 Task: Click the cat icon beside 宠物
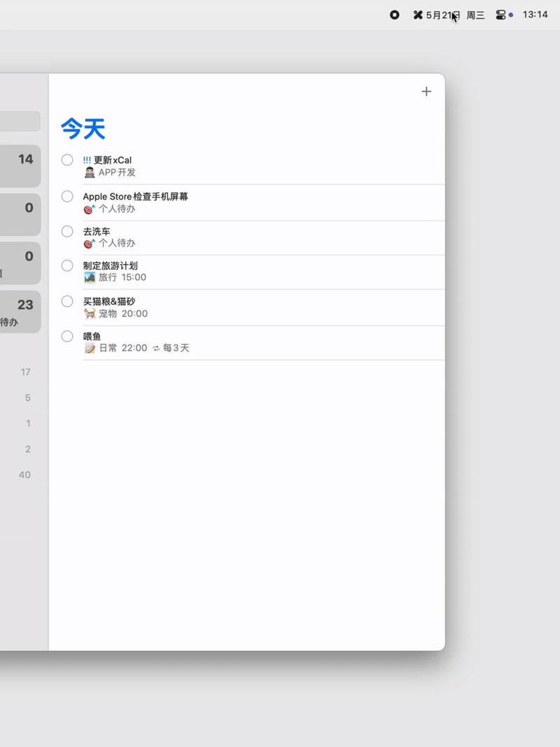click(90, 314)
